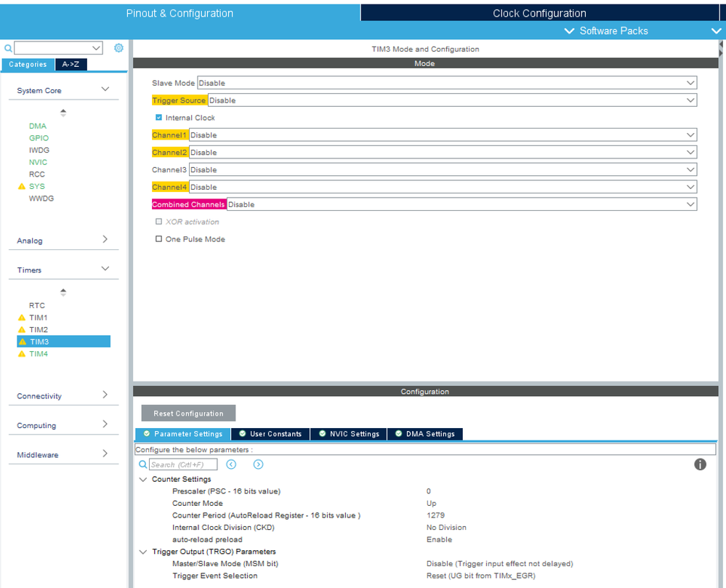Click the parameter search magnifier icon
The height and width of the screenshot is (588, 726).
143,464
